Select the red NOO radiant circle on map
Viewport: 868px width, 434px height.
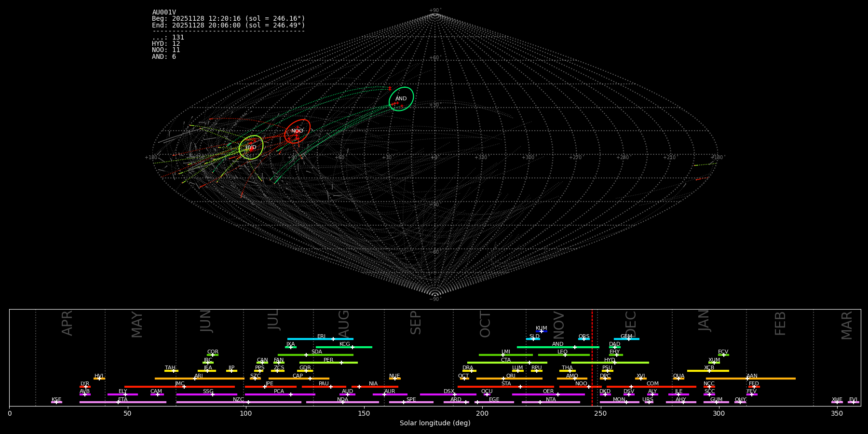tap(297, 131)
